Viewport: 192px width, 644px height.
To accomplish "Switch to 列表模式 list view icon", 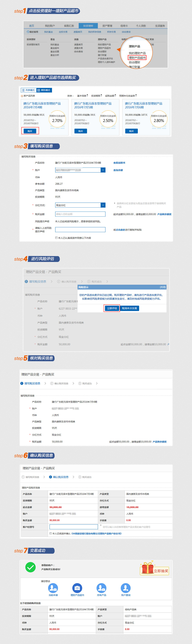I will 23,90.
